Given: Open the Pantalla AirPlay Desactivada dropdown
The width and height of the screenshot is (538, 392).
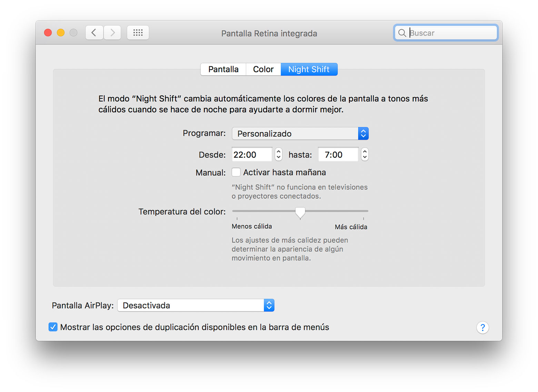Looking at the screenshot, I should click(196, 305).
